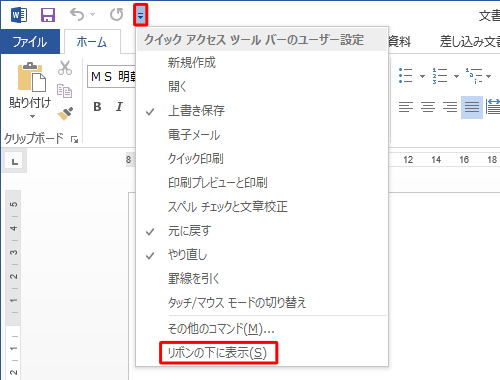
Task: Uncheck 元に戻す in the toolbar menu
Action: pyautogui.click(x=262, y=231)
